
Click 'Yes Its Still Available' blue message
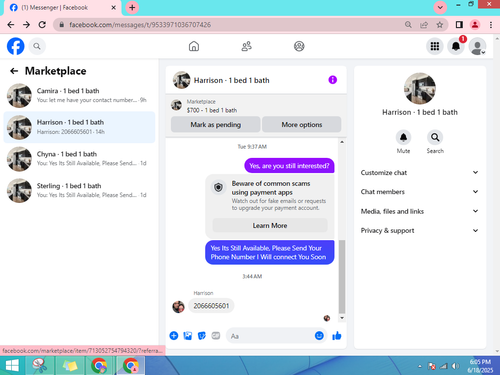(270, 252)
